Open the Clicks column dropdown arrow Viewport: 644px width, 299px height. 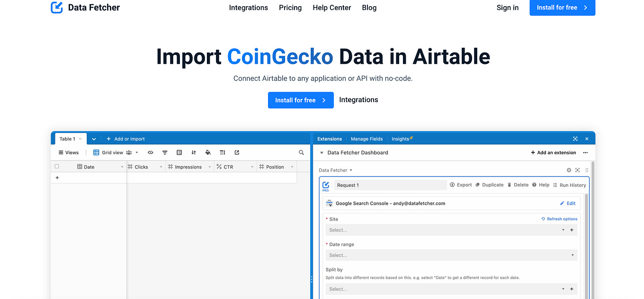click(161, 167)
